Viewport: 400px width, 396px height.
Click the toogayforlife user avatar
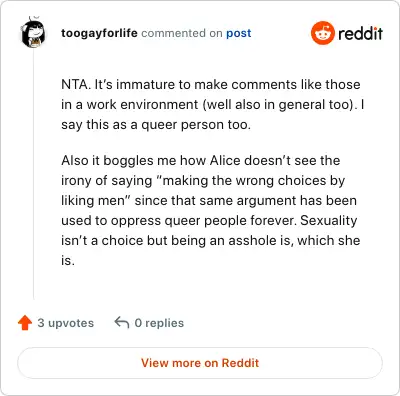point(33,33)
